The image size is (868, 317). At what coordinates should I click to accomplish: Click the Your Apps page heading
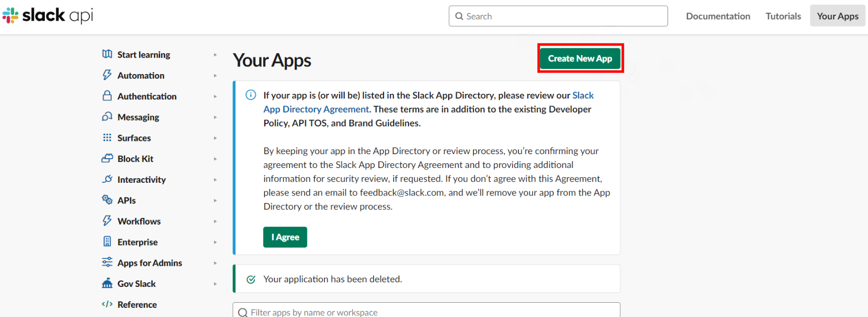click(272, 60)
